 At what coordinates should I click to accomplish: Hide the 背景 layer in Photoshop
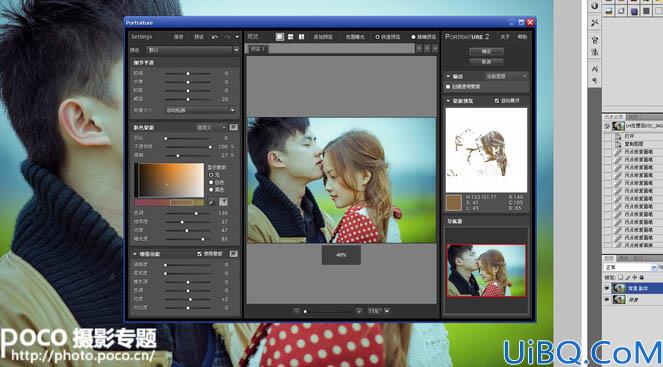(x=607, y=299)
